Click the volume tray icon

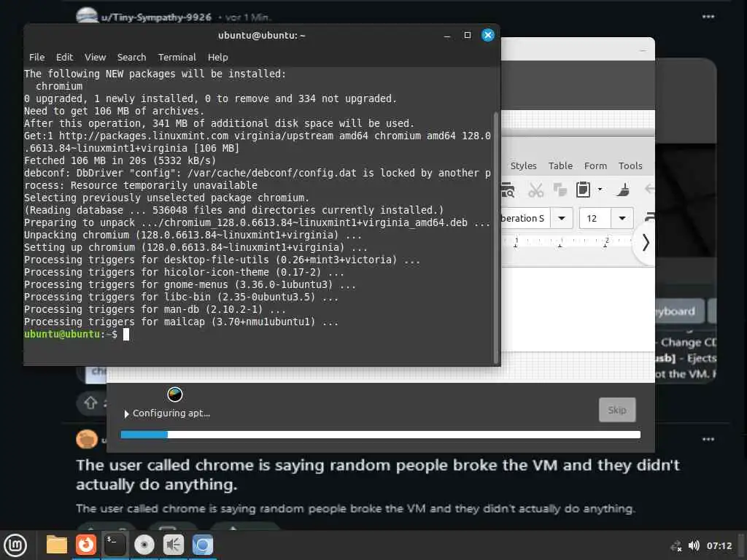[694, 545]
